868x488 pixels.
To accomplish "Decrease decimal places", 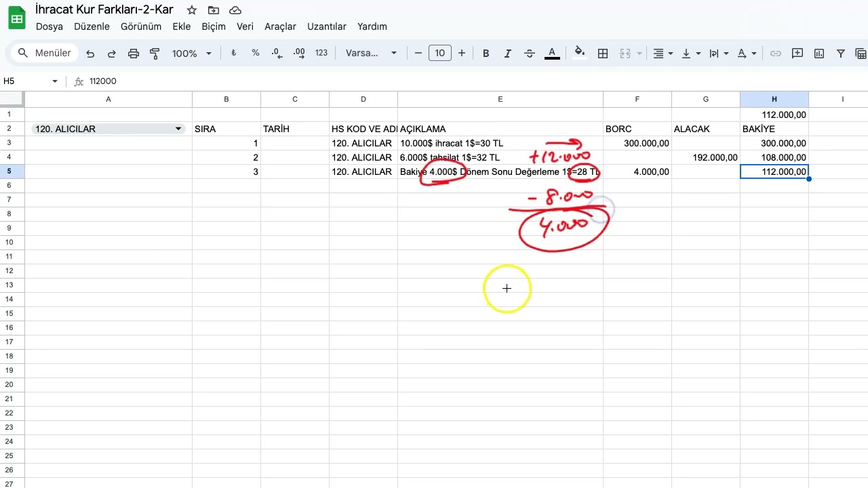I will pos(277,54).
